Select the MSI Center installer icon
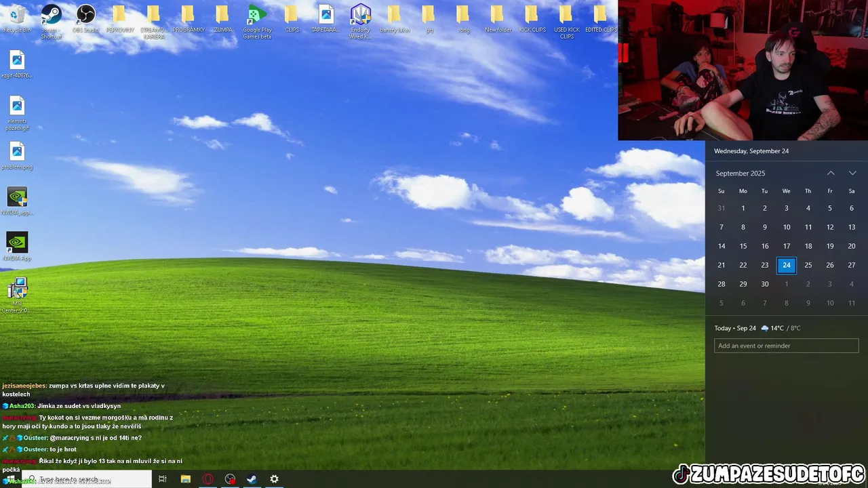Screen dimensions: 868x488 [17, 295]
